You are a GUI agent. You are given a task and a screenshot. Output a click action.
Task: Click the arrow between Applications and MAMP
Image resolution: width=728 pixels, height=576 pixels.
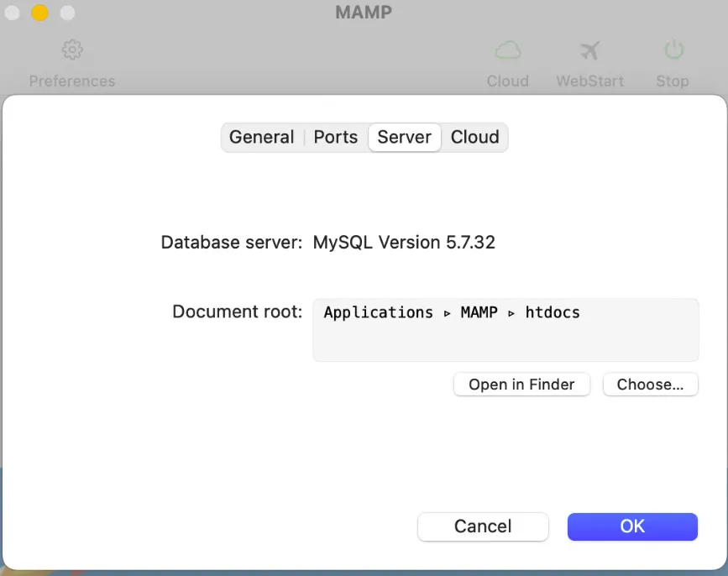click(x=447, y=313)
